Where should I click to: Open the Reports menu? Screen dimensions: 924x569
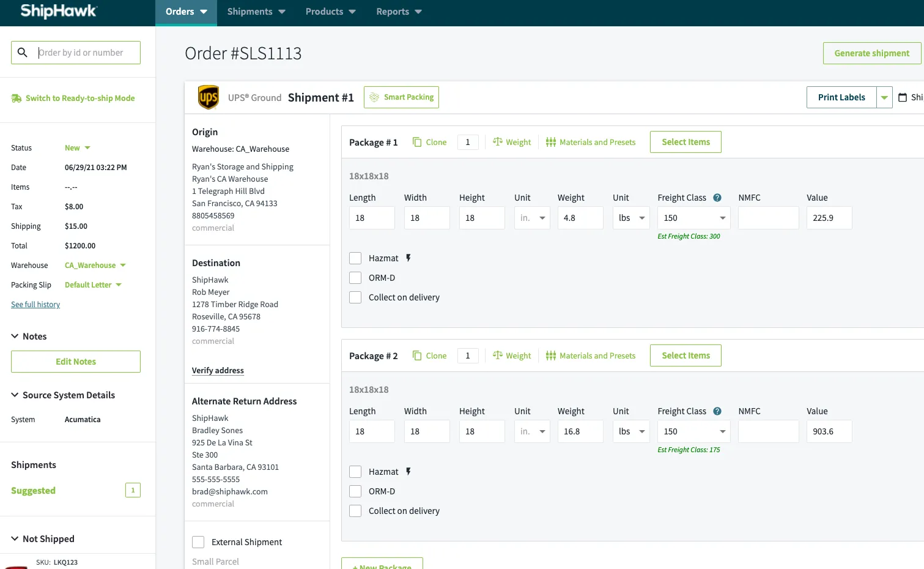pos(398,11)
